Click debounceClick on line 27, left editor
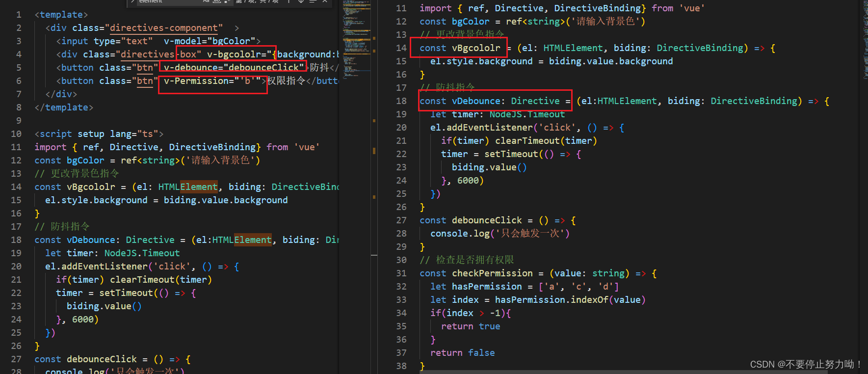 click(102, 359)
